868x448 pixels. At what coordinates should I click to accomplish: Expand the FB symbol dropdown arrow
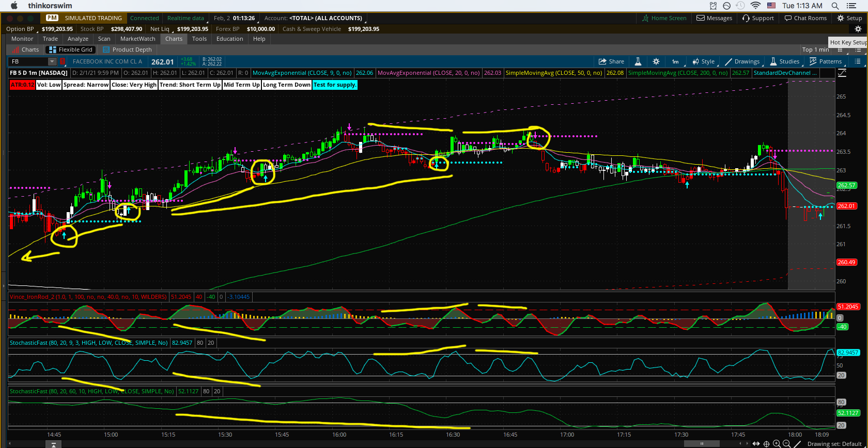coord(52,61)
